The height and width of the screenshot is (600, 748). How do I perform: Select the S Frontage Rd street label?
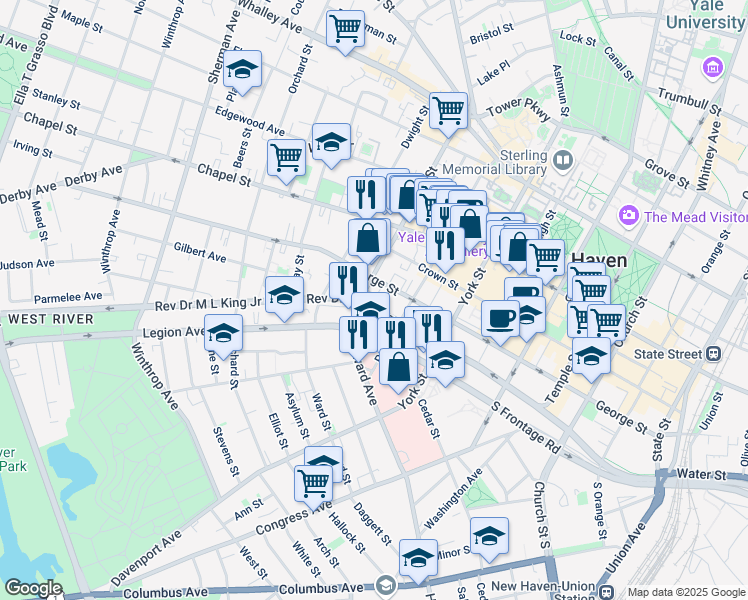coord(526,427)
